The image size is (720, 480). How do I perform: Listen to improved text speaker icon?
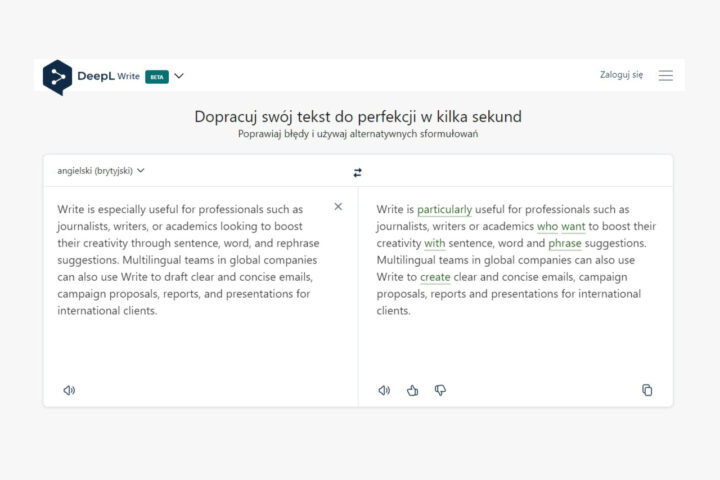coord(384,390)
